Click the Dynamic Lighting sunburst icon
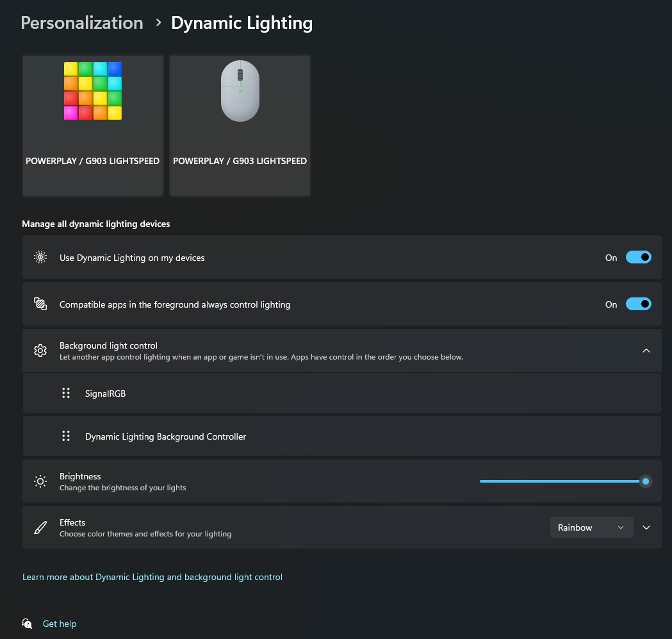The image size is (672, 639). (x=40, y=258)
